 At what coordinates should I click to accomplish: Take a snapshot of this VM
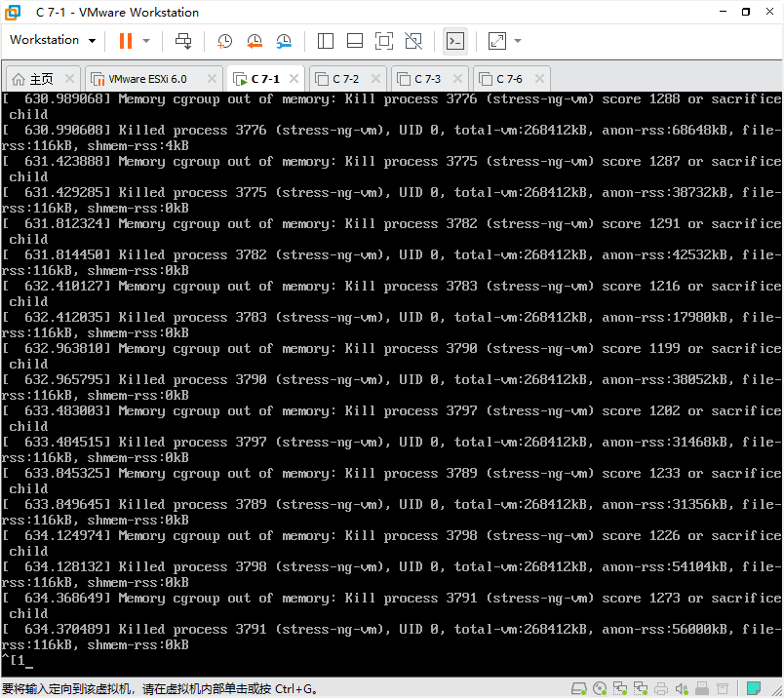coord(224,41)
